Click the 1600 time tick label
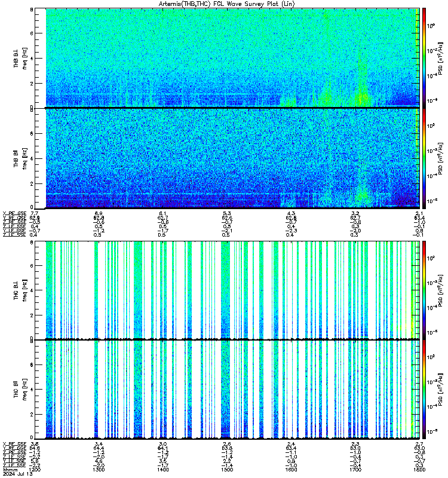 291,470
